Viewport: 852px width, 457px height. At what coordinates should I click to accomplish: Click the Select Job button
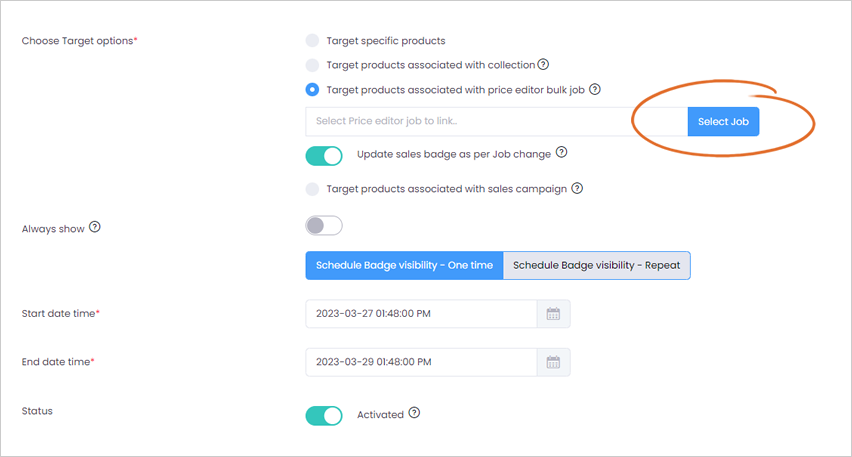click(723, 122)
